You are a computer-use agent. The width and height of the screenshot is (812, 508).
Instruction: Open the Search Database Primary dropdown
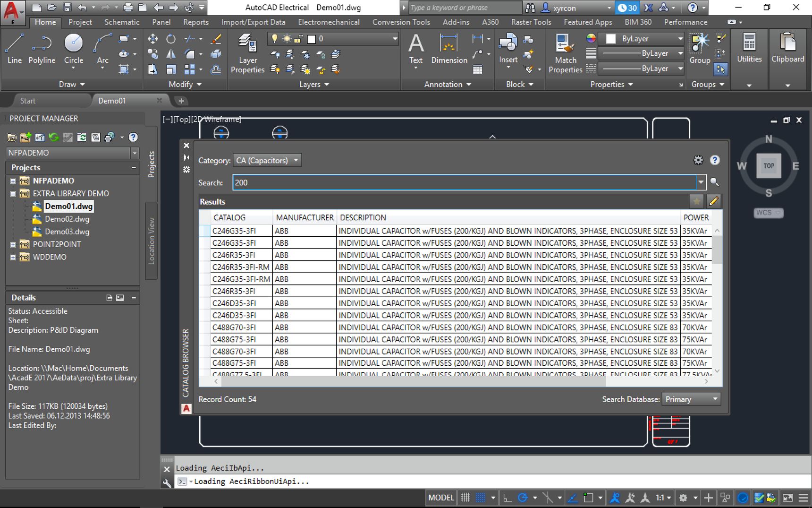pyautogui.click(x=691, y=399)
